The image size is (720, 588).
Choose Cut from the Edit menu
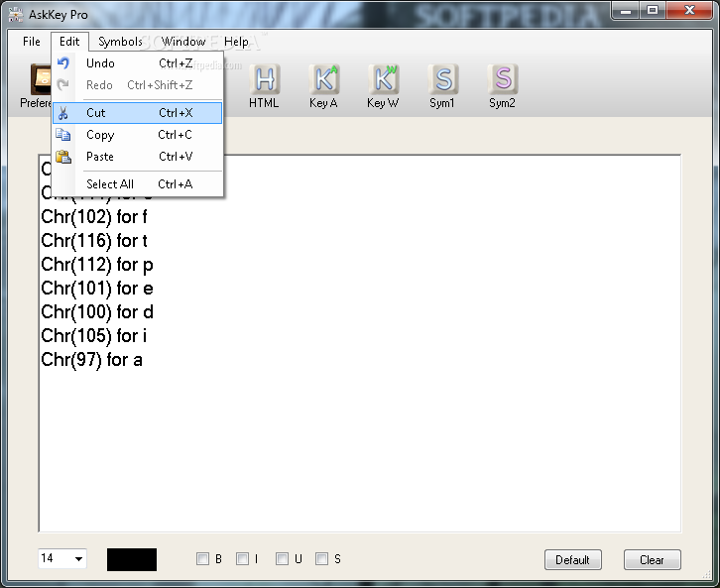click(x=138, y=113)
